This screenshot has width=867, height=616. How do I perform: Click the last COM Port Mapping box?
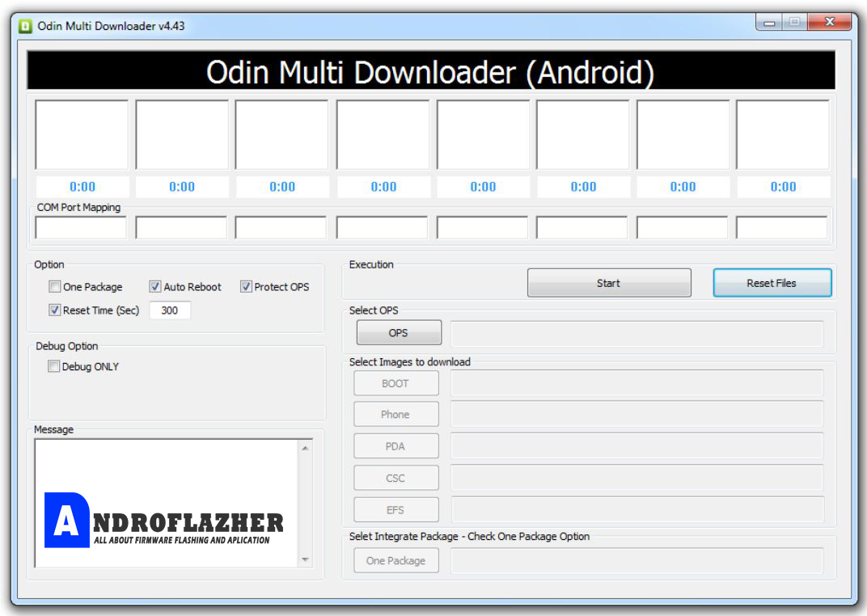(782, 227)
